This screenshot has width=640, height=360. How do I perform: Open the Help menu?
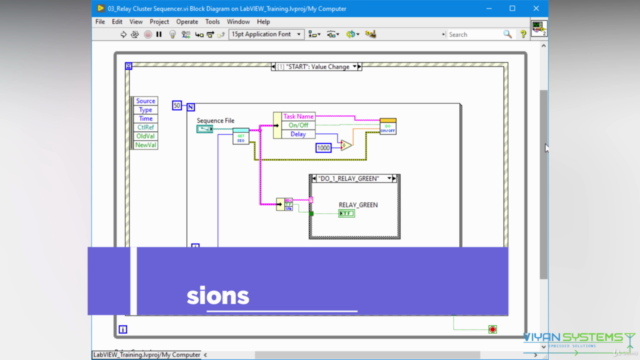[263, 22]
